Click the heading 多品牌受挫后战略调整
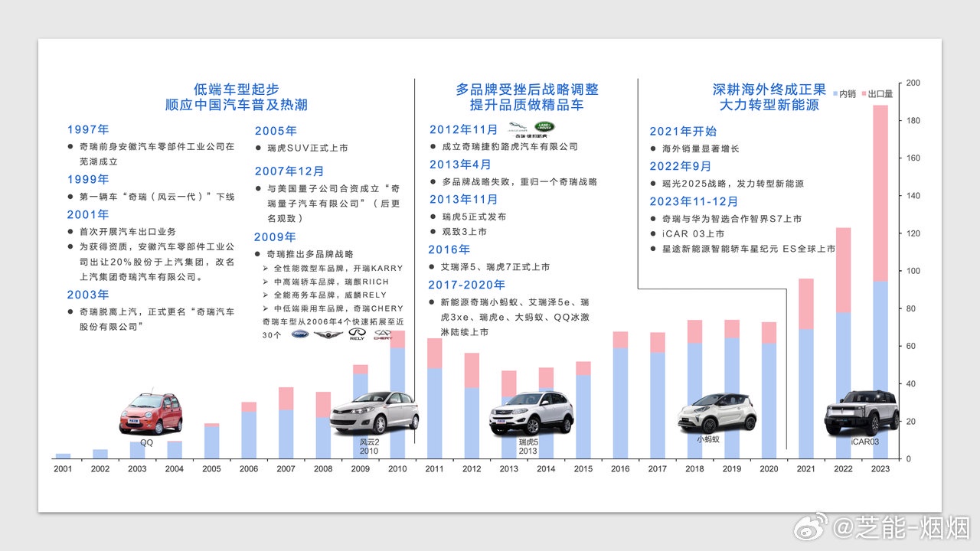This screenshot has height=551, width=980. [528, 89]
